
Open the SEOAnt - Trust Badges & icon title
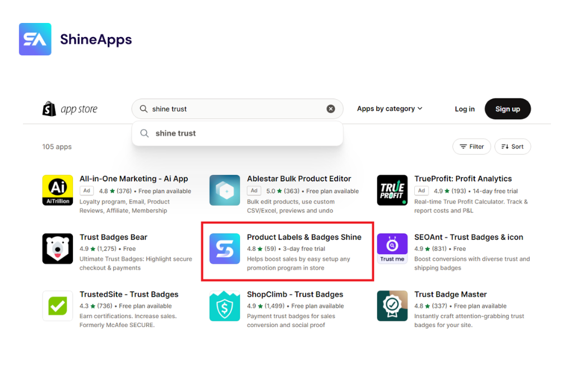469,237
